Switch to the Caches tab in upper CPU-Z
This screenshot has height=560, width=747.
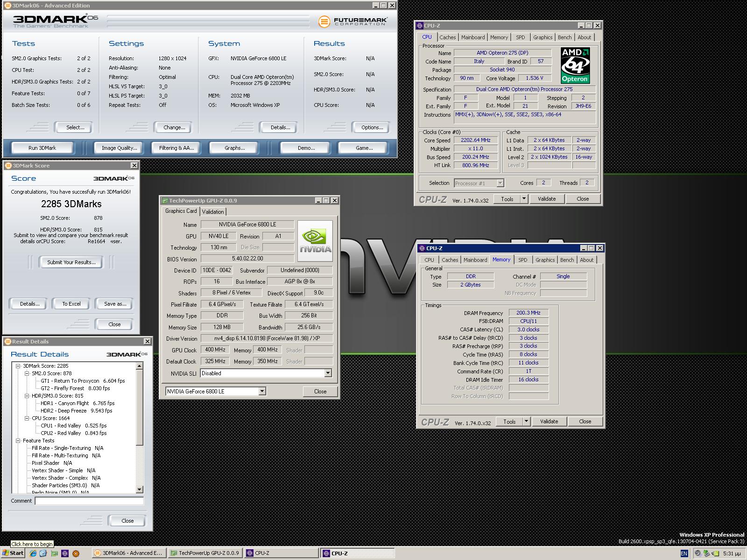tap(447, 37)
